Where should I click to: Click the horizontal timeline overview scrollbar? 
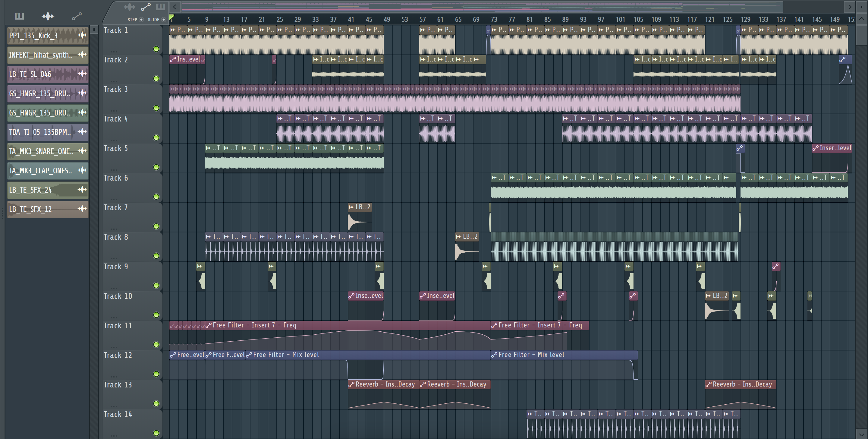pos(482,6)
